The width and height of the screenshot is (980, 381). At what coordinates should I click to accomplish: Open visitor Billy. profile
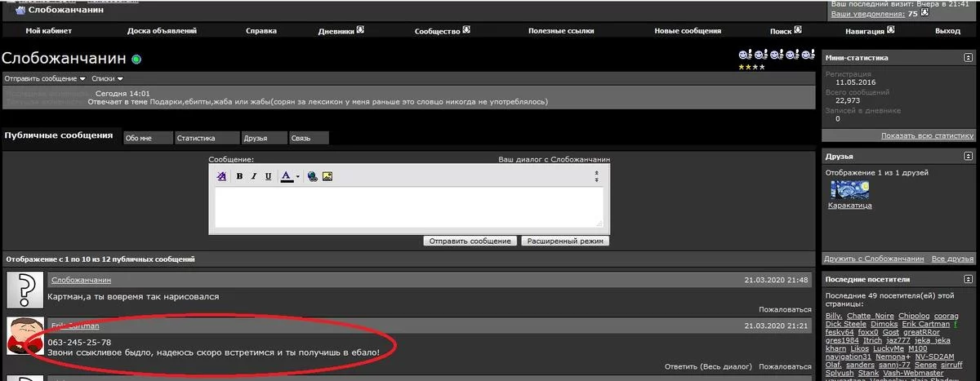(834, 315)
